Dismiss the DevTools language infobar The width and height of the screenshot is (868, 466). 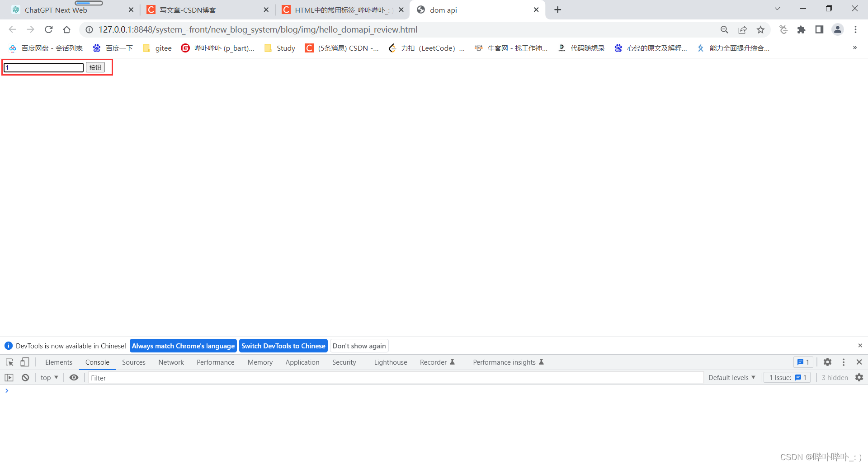860,345
